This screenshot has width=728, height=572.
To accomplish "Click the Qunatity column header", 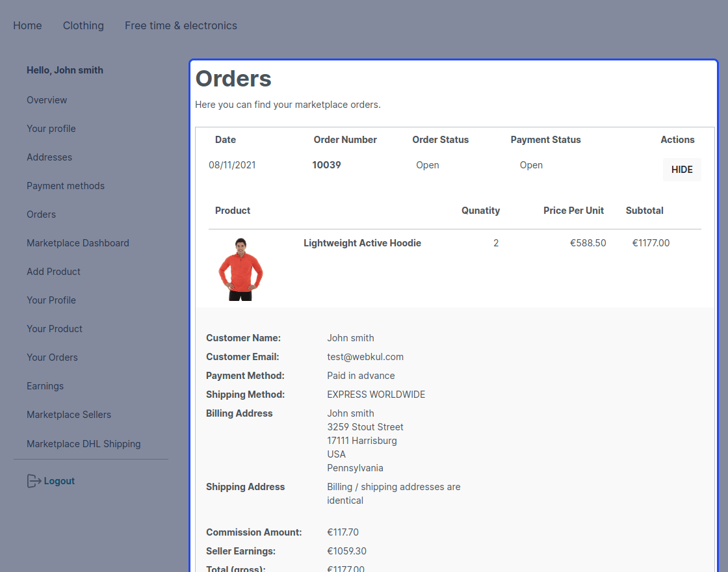I will [x=480, y=211].
